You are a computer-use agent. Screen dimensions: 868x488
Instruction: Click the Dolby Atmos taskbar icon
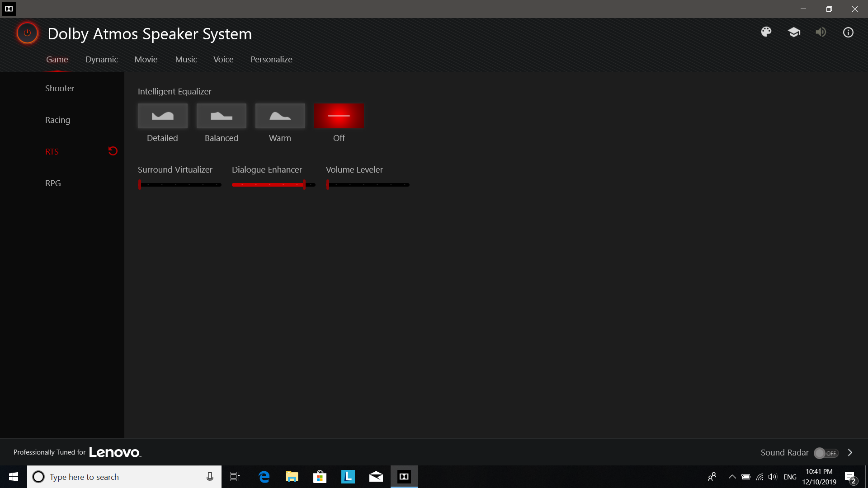(x=404, y=477)
